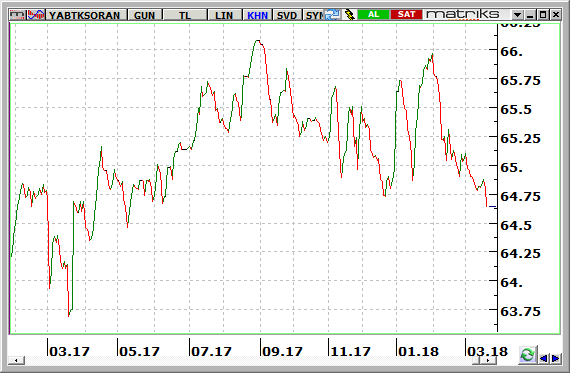Click the horizontal scrollbar right arrow

point(488,360)
